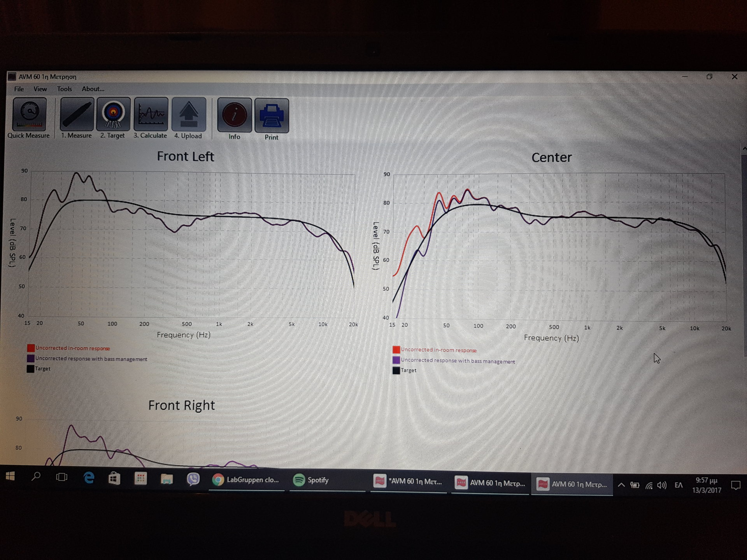The image size is (747, 560).
Task: Open taskbar search magnifier
Action: (x=36, y=476)
